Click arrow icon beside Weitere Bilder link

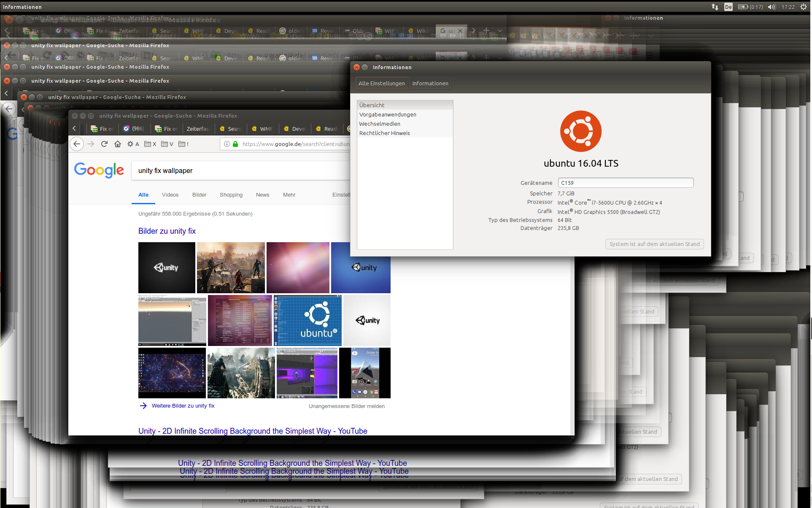(143, 405)
